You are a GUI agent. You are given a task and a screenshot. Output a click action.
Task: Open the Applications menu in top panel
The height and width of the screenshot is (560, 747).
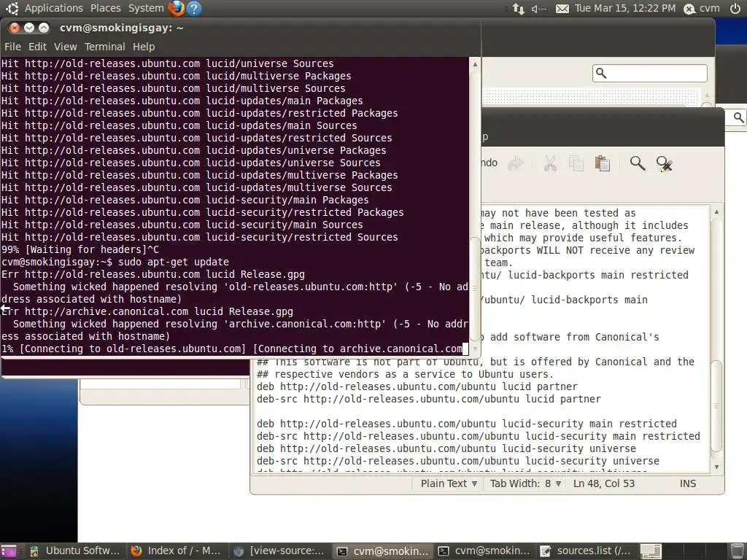(53, 8)
